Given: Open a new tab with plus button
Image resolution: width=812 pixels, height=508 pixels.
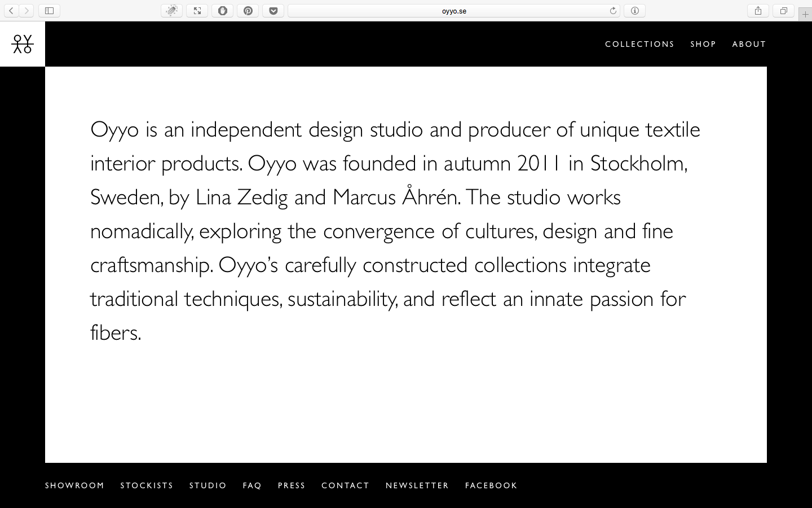Looking at the screenshot, I should [805, 15].
